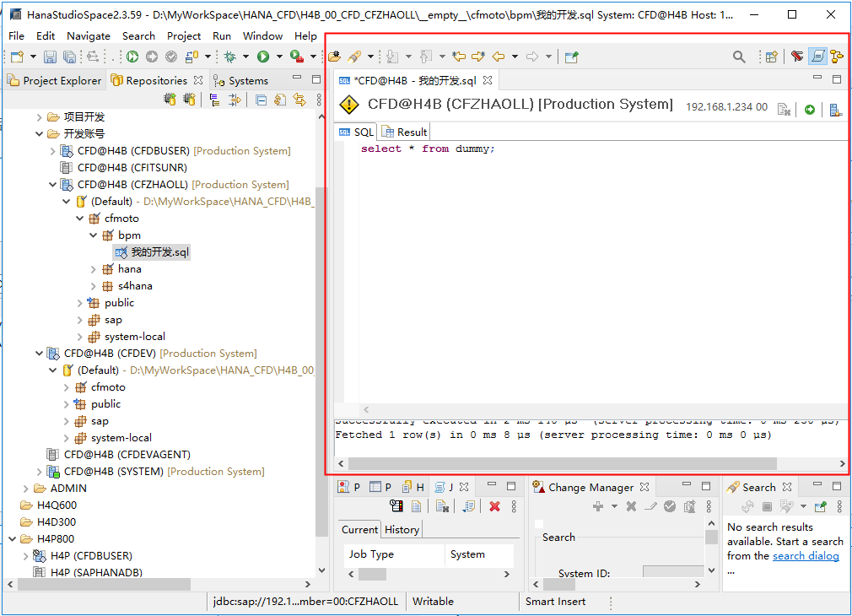
Task: Open the dropdown next to New wizard
Action: pos(33,57)
